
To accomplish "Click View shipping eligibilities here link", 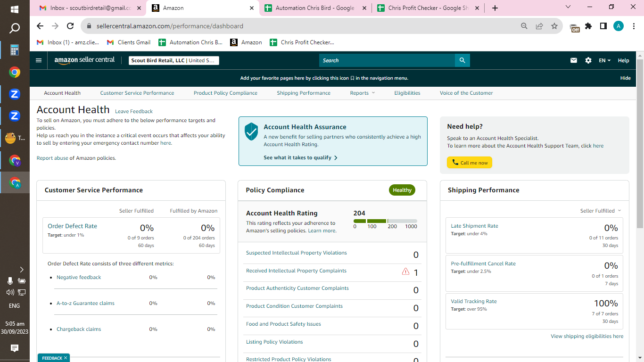I will coord(587,336).
